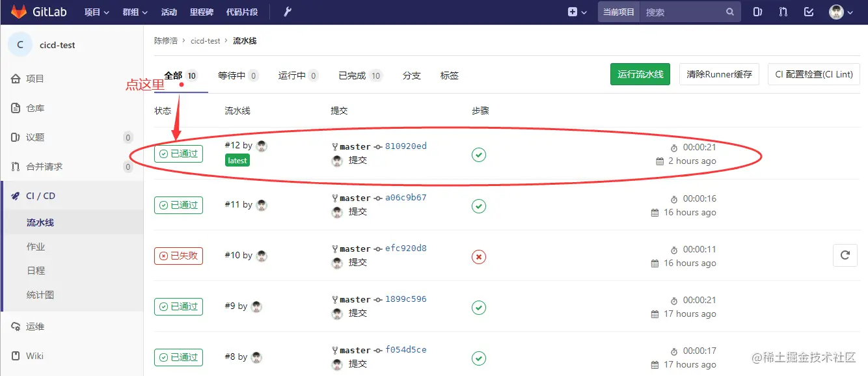Expand the 项目 top menu
868x376 pixels.
[x=96, y=12]
